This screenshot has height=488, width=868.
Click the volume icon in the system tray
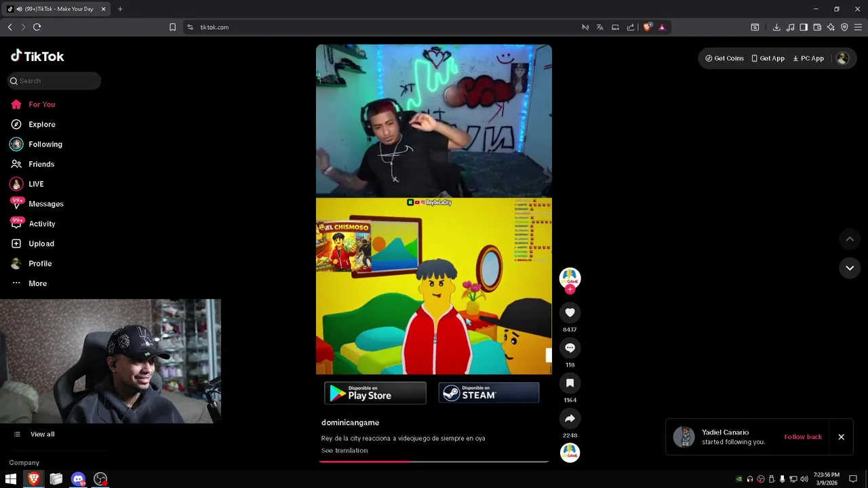[804, 479]
